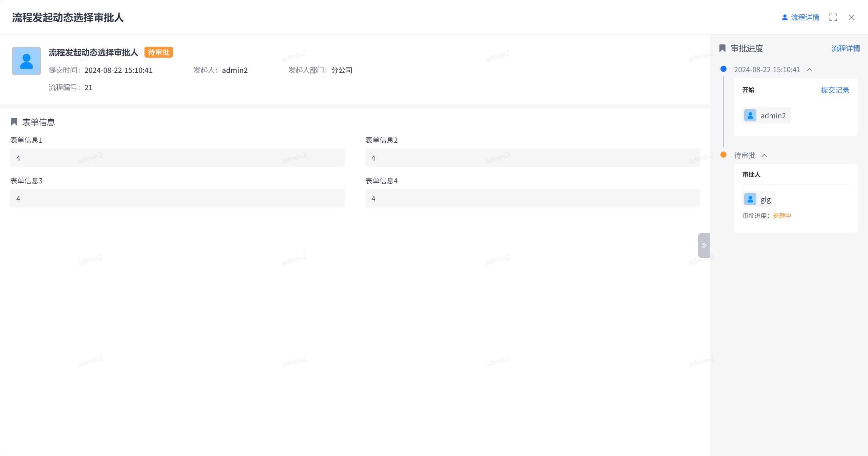Open the 流程详情 link in 审批进度 panel

point(846,48)
